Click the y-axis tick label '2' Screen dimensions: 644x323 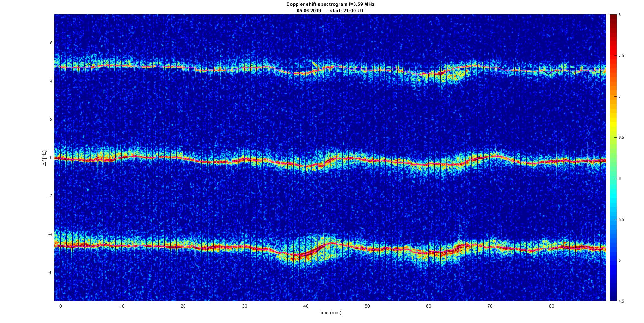pyautogui.click(x=51, y=119)
